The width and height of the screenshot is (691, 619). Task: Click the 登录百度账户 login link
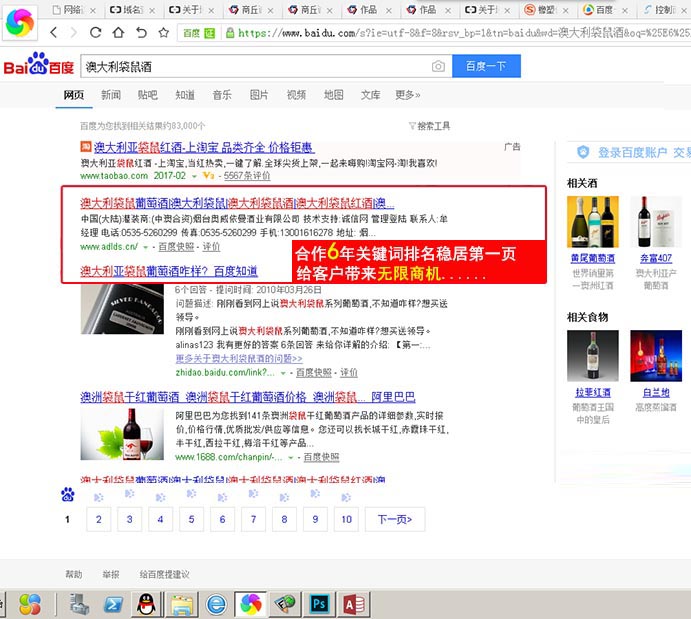coord(632,153)
